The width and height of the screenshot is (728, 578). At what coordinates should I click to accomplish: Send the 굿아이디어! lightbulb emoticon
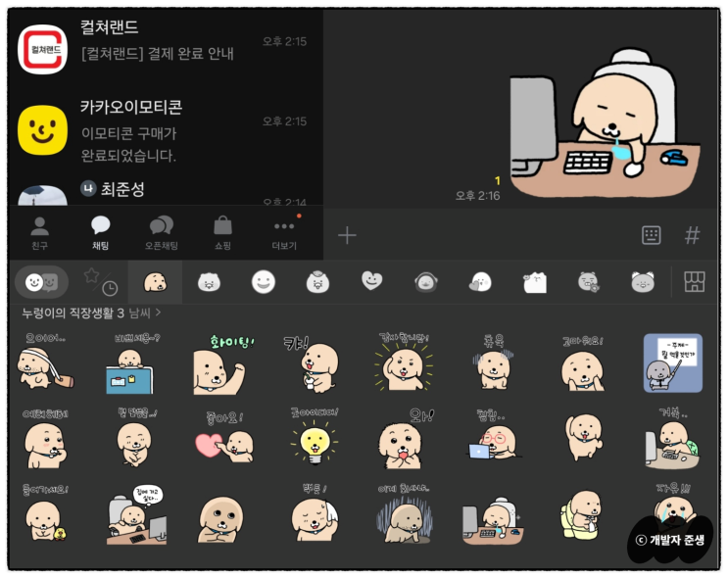click(x=315, y=436)
